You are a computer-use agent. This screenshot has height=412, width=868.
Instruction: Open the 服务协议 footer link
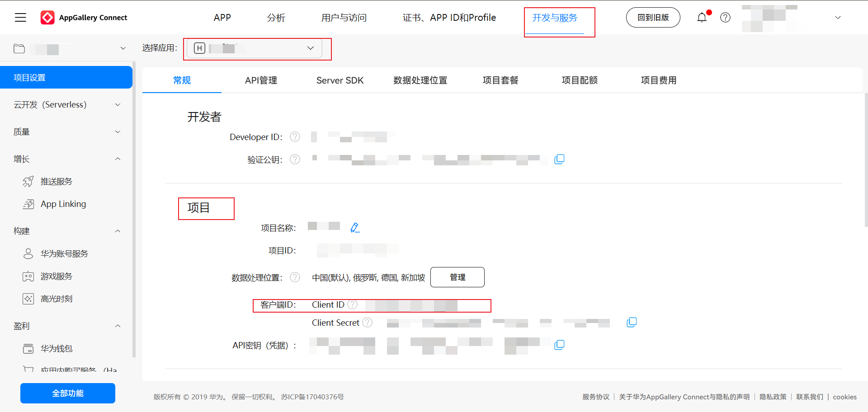(x=596, y=397)
